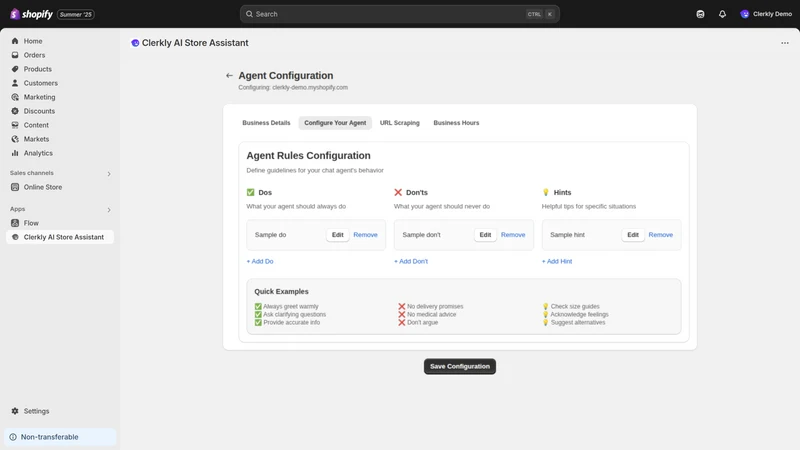Image resolution: width=800 pixels, height=450 pixels.
Task: Click 'Sample do' rule text
Action: point(270,235)
